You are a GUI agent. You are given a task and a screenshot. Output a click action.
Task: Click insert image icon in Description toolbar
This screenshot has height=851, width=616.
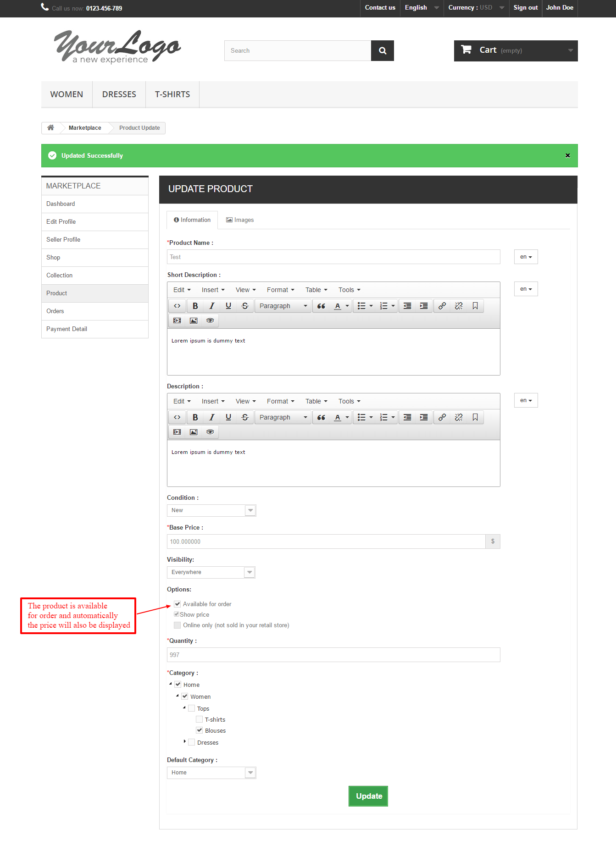click(x=194, y=432)
